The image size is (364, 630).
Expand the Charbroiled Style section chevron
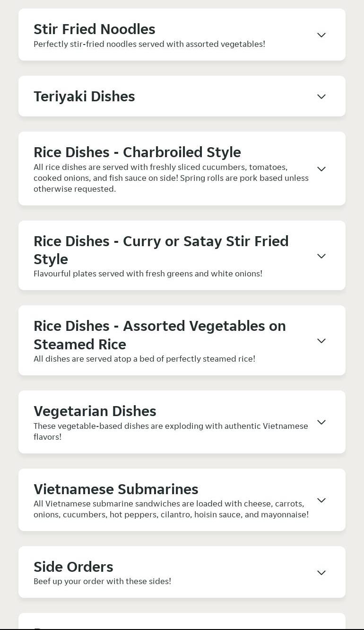[x=321, y=169]
